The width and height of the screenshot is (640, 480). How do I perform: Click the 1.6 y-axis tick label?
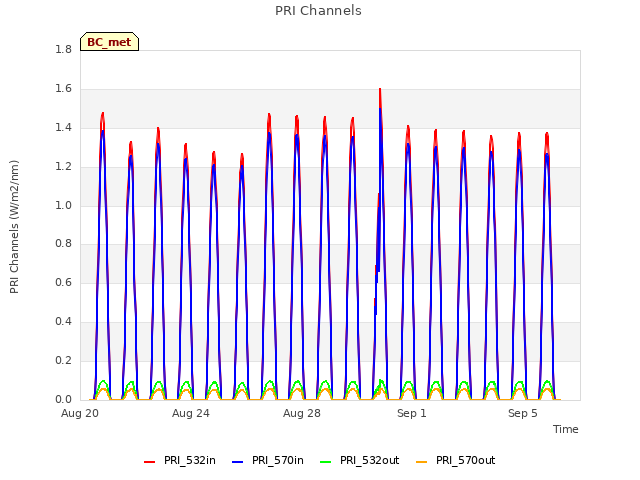tap(63, 89)
